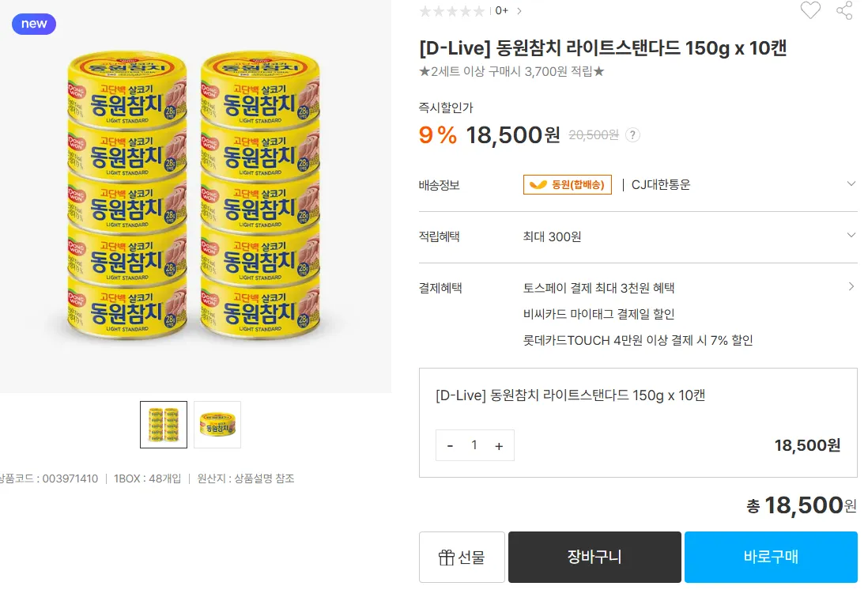Screen dimensions: 868x590
Task: Click 바로구매 to buy now
Action: click(771, 557)
